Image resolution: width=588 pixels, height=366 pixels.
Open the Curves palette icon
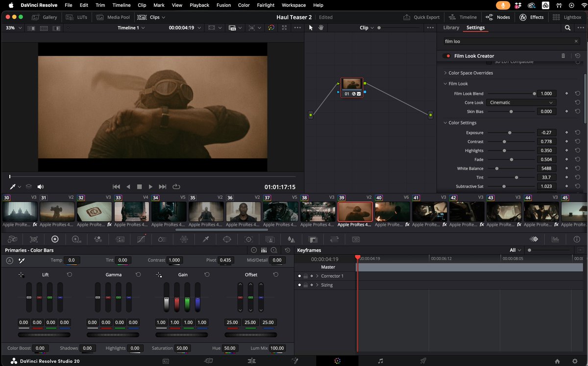click(x=141, y=239)
